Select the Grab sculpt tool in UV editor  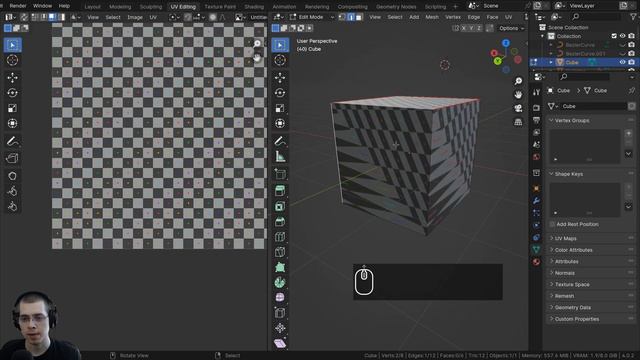pos(12,176)
